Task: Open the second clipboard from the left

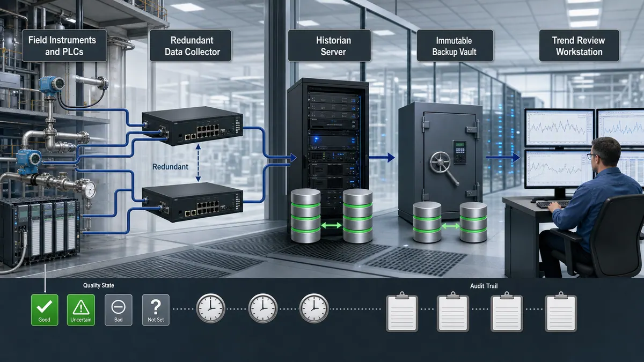Action: pyautogui.click(x=453, y=312)
